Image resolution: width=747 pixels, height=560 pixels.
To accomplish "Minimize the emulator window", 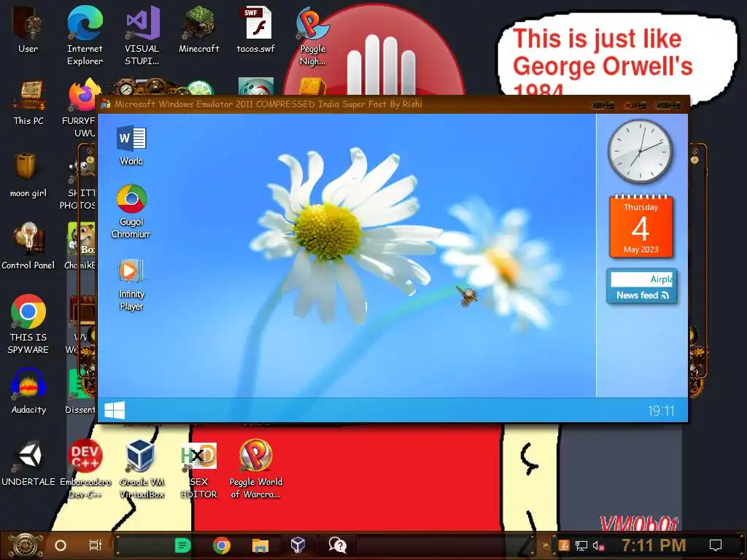I will (x=603, y=105).
